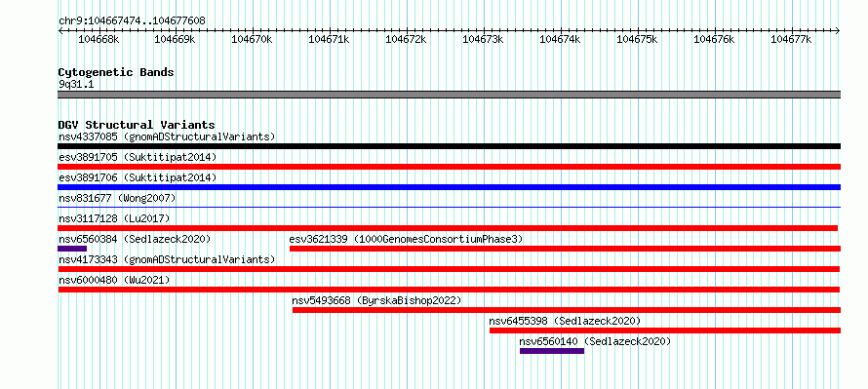
Task: Open the nsv6000480 (Wu2021) label
Action: [114, 280]
